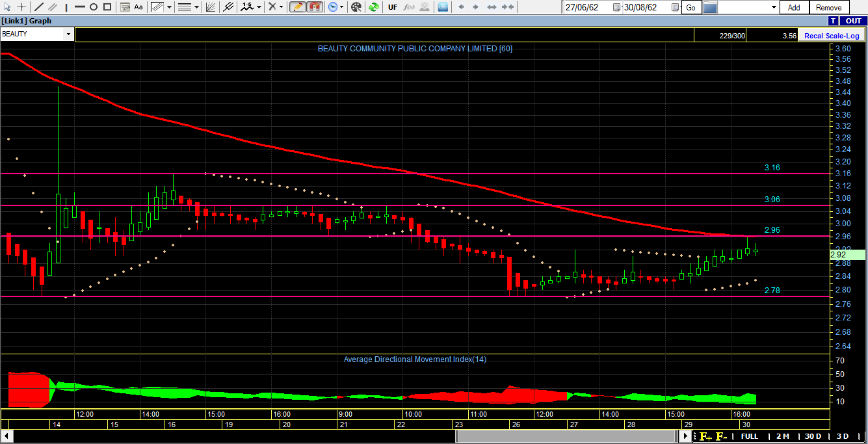Choose the channel lines tool
868x444 pixels.
157,7
